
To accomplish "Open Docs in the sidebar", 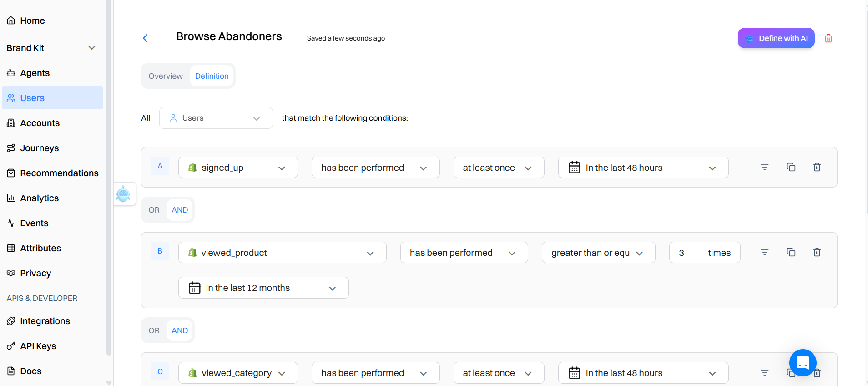I will (x=53, y=371).
